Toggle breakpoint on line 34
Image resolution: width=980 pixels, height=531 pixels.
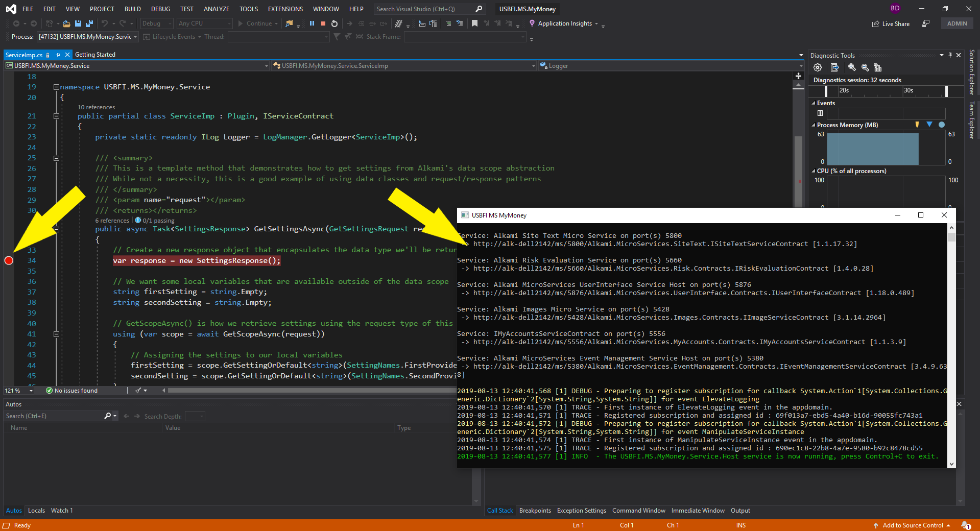tap(9, 261)
